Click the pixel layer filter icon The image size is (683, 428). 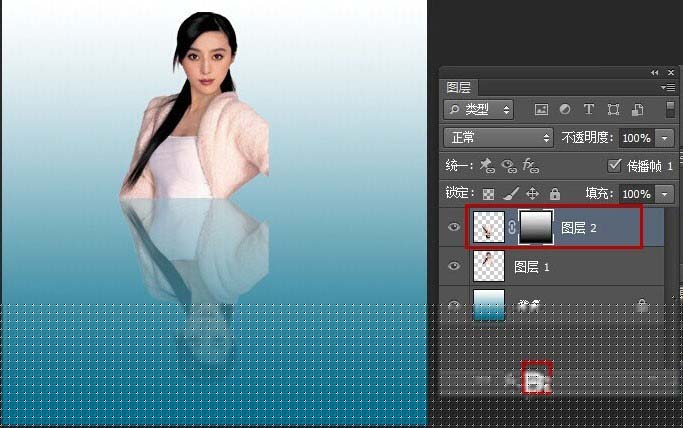click(542, 109)
